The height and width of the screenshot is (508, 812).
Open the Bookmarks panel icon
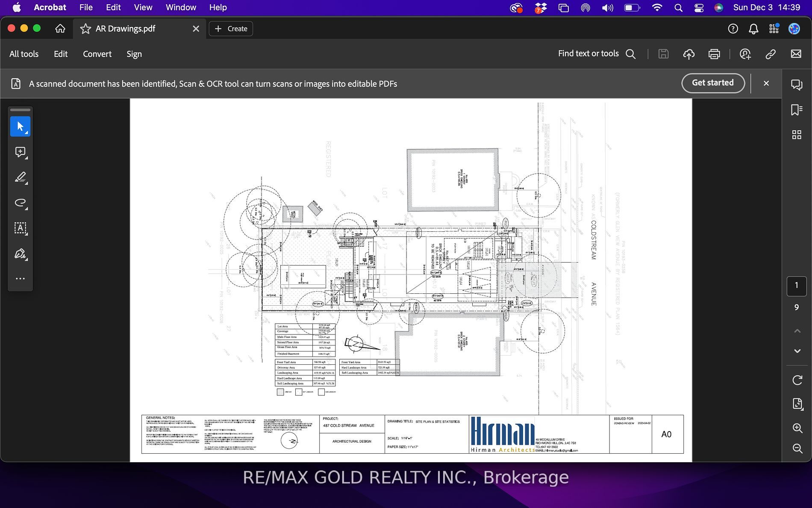pos(797,110)
